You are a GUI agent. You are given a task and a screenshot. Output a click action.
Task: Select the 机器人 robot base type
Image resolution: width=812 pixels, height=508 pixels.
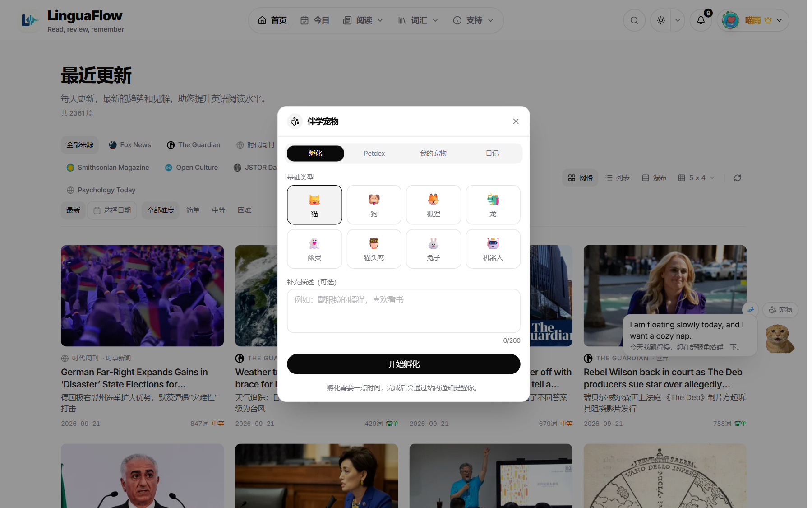pos(493,249)
